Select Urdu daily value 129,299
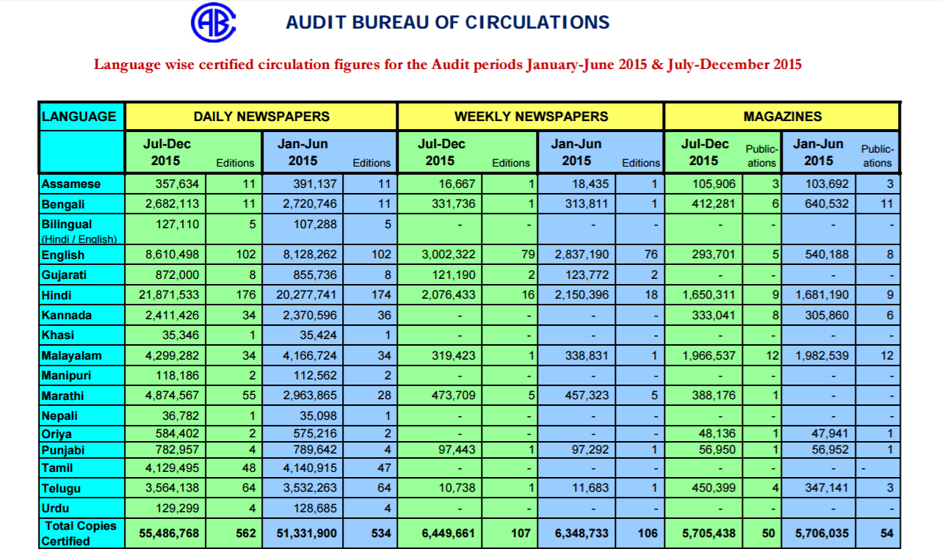The height and width of the screenshot is (560, 942). pos(176,508)
